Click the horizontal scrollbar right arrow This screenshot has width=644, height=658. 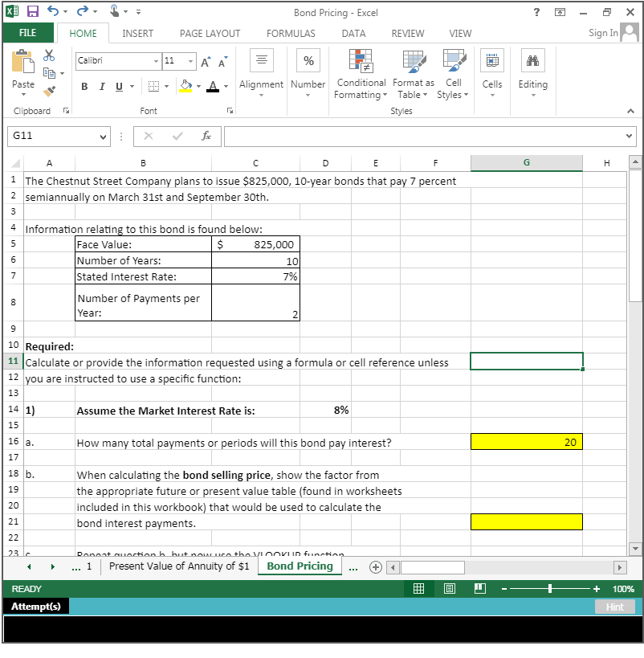point(619,567)
